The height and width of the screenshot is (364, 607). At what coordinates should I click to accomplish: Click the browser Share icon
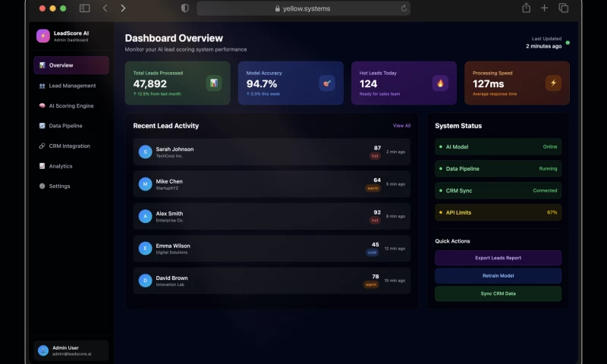pyautogui.click(x=526, y=8)
